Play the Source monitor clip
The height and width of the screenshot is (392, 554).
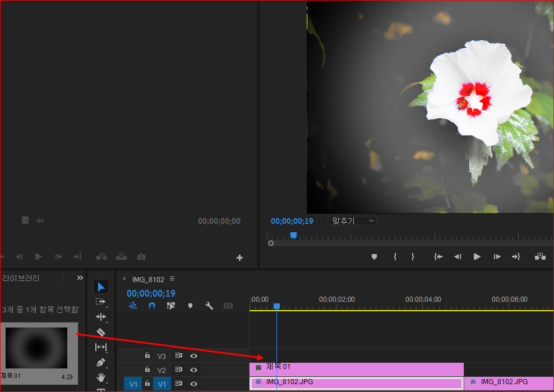pyautogui.click(x=39, y=257)
